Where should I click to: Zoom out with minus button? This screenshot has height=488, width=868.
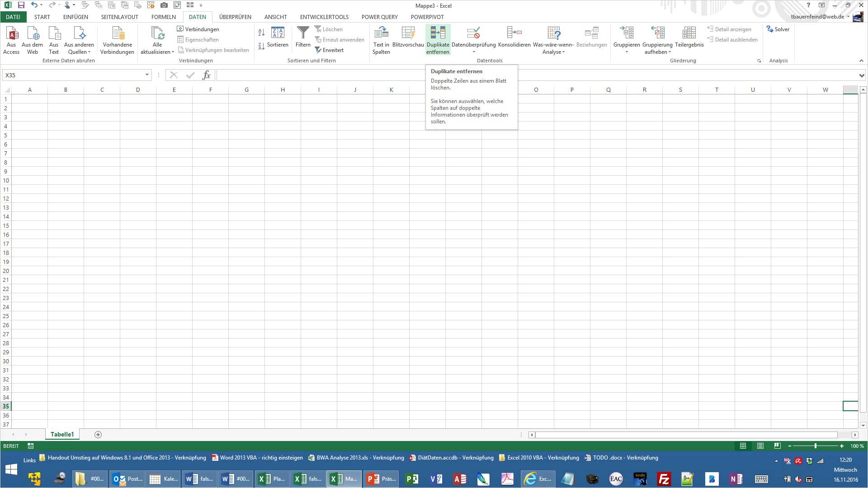point(790,446)
